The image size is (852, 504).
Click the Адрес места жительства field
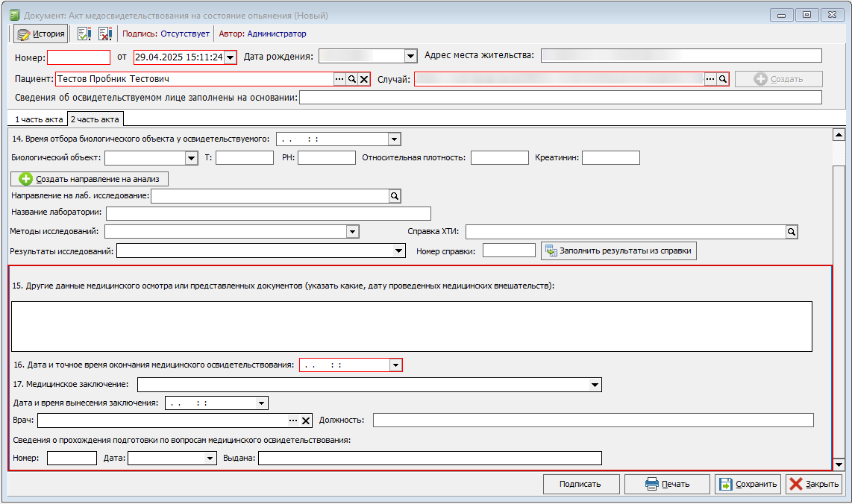(681, 55)
